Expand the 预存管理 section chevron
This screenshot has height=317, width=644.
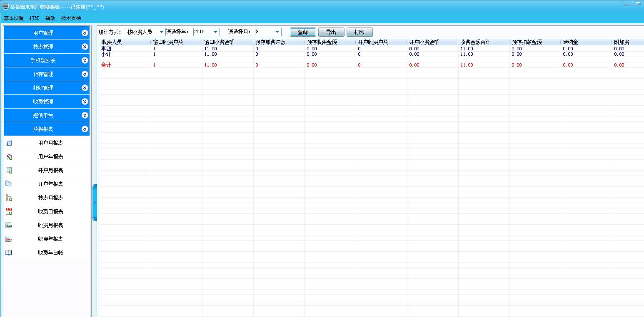click(x=85, y=74)
